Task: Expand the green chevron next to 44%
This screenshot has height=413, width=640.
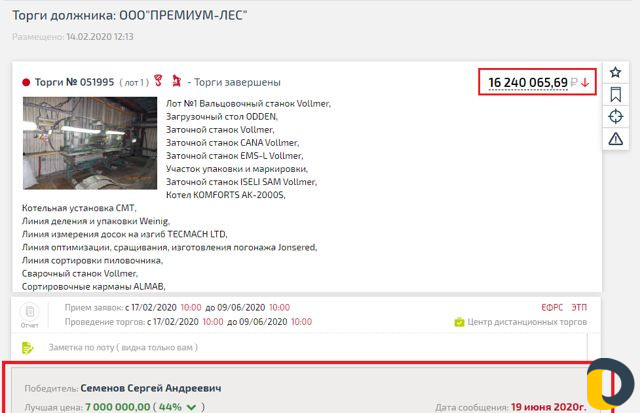Action: point(191,407)
